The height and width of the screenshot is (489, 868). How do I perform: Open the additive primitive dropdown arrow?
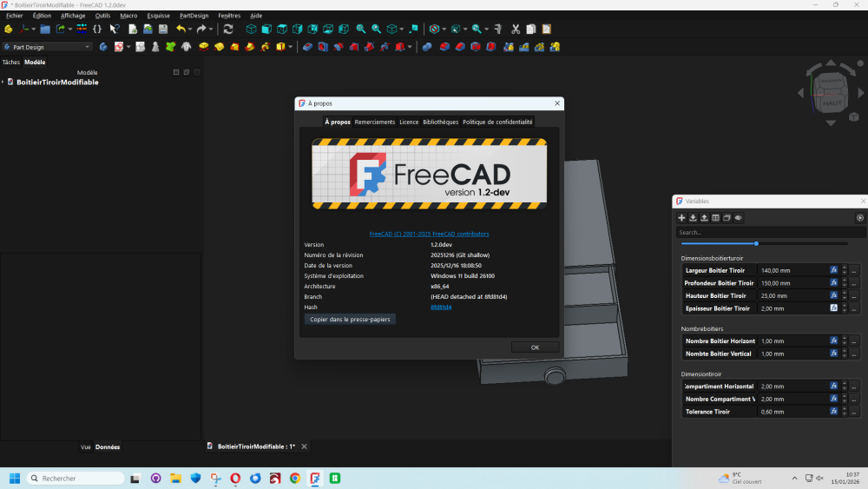(290, 47)
